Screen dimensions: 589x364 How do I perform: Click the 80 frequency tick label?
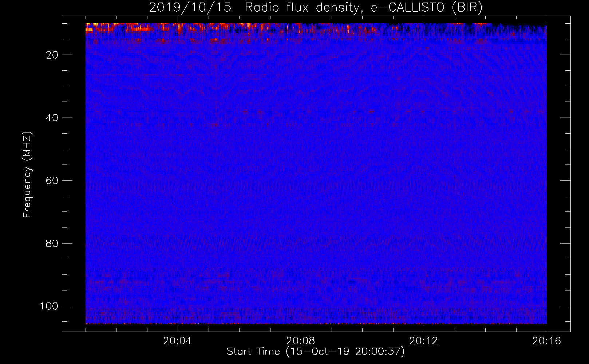[52, 244]
